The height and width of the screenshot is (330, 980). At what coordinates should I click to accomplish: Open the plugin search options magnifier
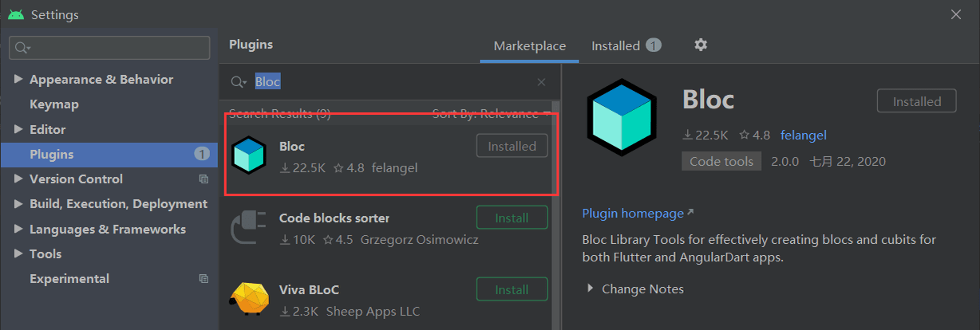238,82
